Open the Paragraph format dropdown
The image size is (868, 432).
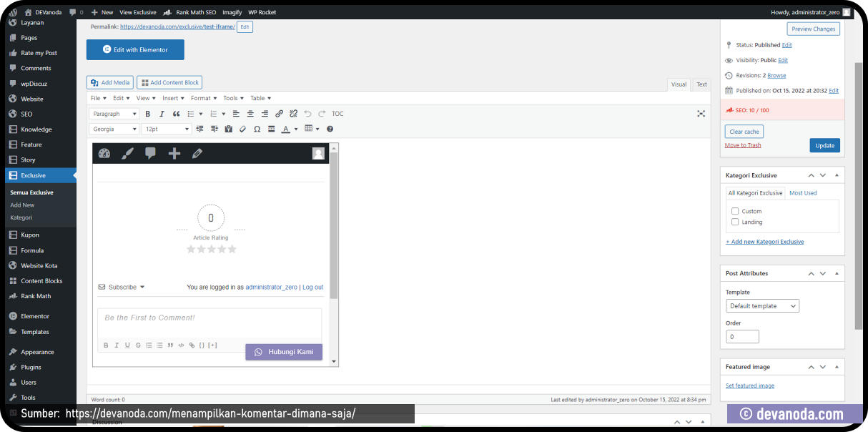click(x=114, y=114)
